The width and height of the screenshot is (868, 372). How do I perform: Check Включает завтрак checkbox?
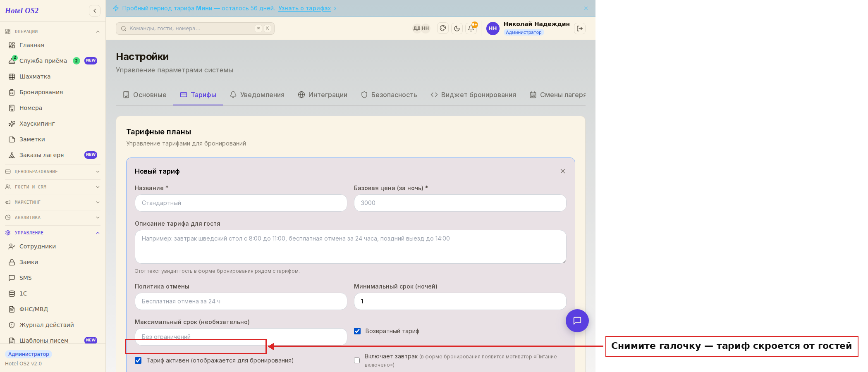click(x=357, y=360)
